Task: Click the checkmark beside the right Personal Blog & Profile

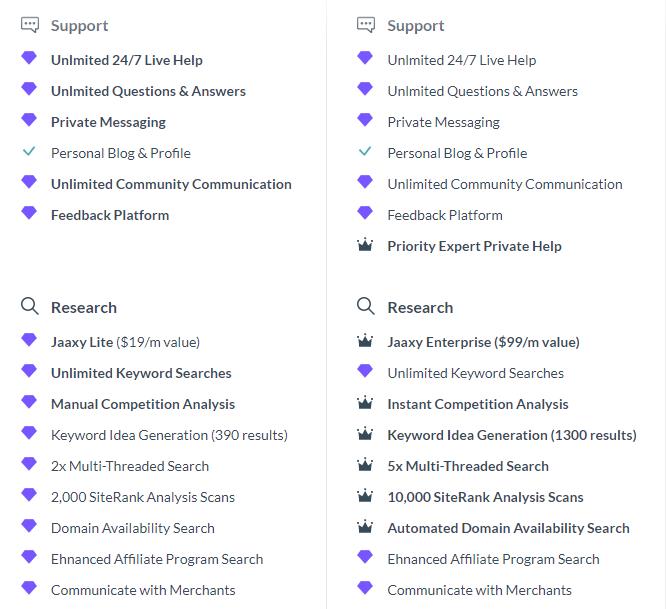Action: [x=365, y=151]
